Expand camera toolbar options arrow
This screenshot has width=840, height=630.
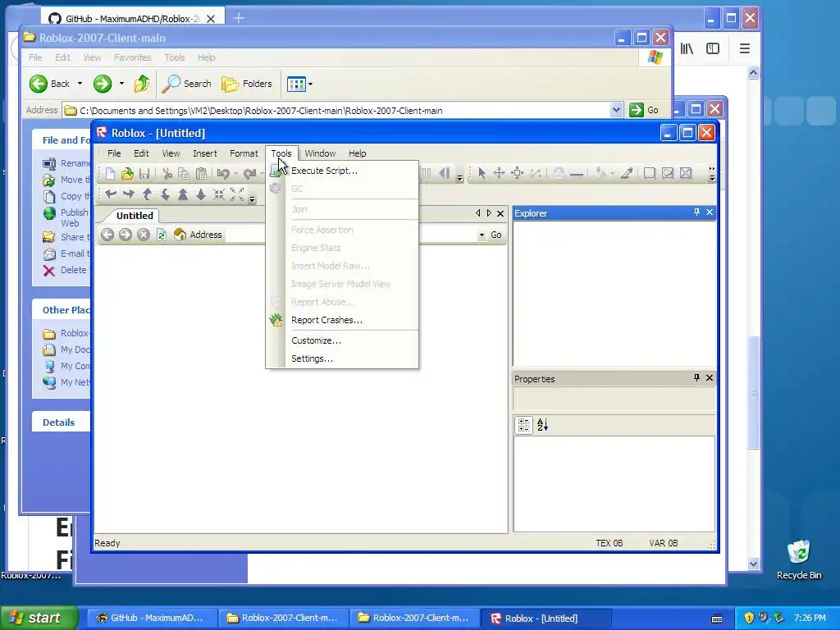[253, 199]
